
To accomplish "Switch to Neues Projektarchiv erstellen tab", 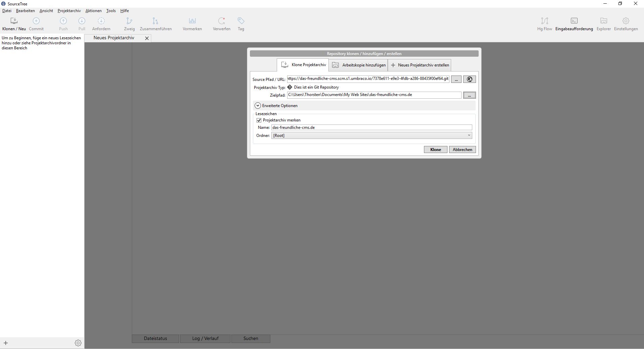I will 419,65.
